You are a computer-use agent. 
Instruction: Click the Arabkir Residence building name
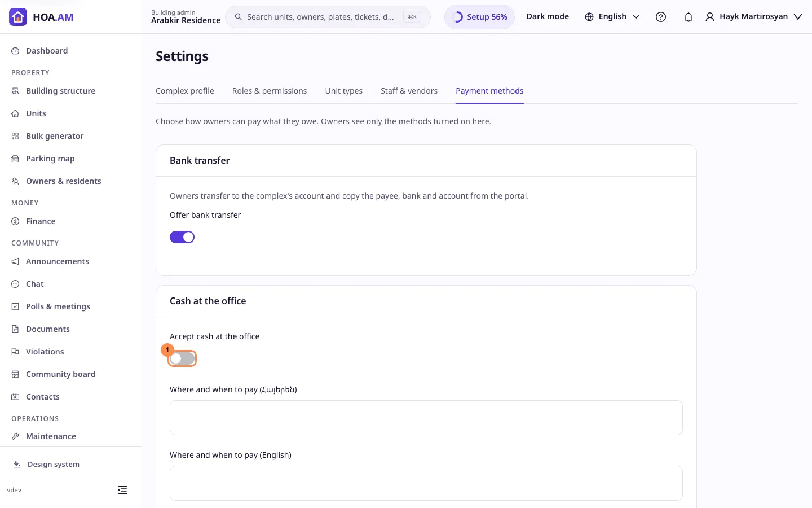(186, 20)
